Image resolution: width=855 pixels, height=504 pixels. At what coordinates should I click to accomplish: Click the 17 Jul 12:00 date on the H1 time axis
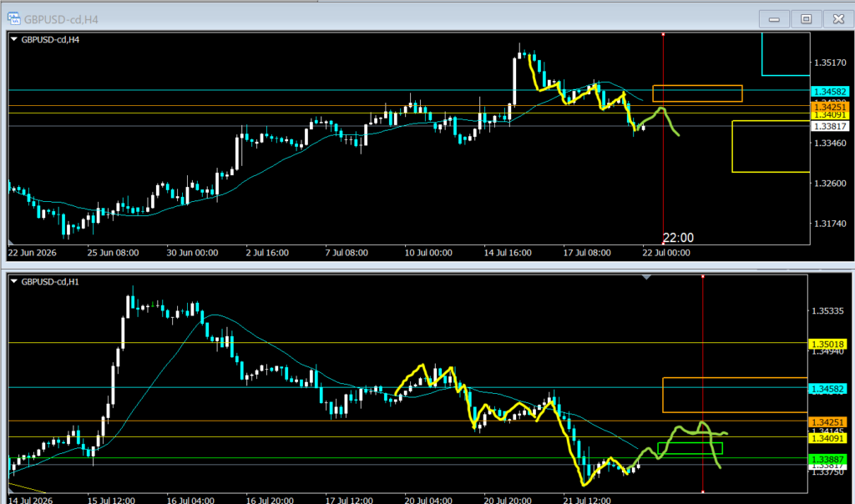point(349,500)
